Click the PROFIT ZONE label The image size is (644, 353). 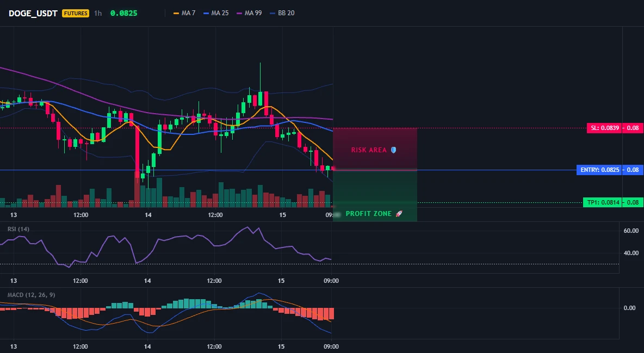pos(369,214)
